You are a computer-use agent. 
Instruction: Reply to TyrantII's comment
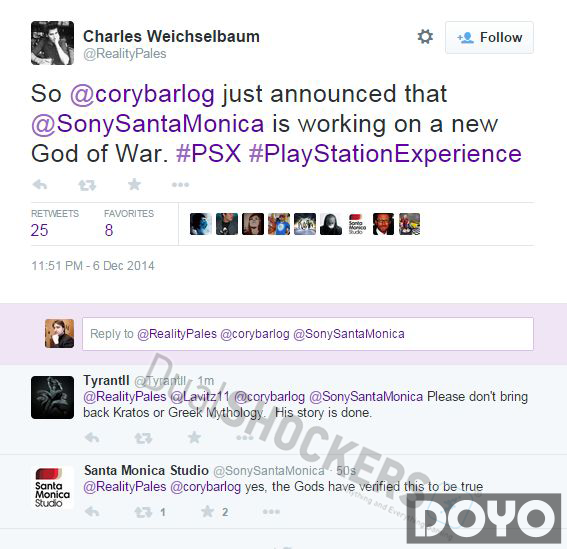point(92,438)
